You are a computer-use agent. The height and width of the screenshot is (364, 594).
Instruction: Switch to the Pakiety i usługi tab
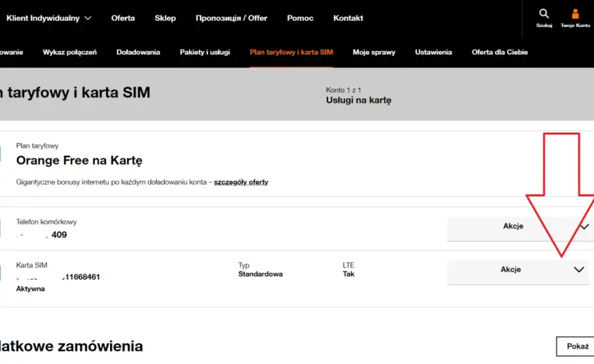click(x=205, y=52)
